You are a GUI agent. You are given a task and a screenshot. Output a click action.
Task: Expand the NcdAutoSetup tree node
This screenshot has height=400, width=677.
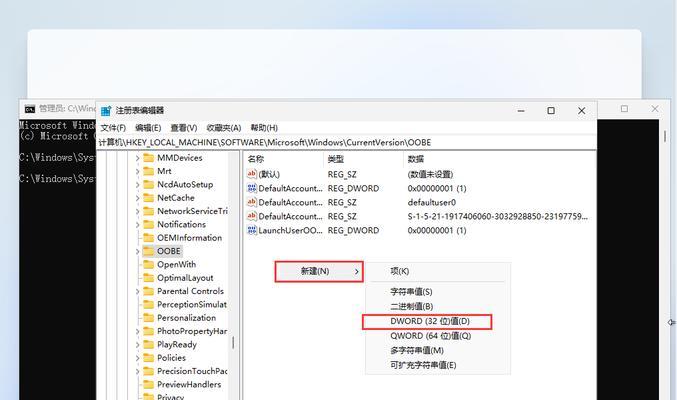(137, 185)
